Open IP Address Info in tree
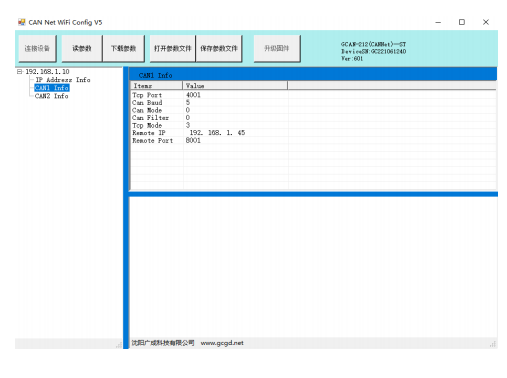Screen dimensions: 507x378 63,80
